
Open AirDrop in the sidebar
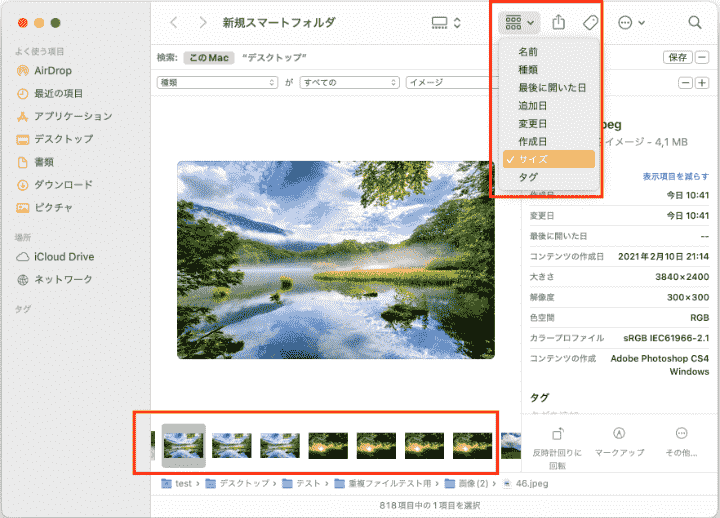(x=51, y=71)
